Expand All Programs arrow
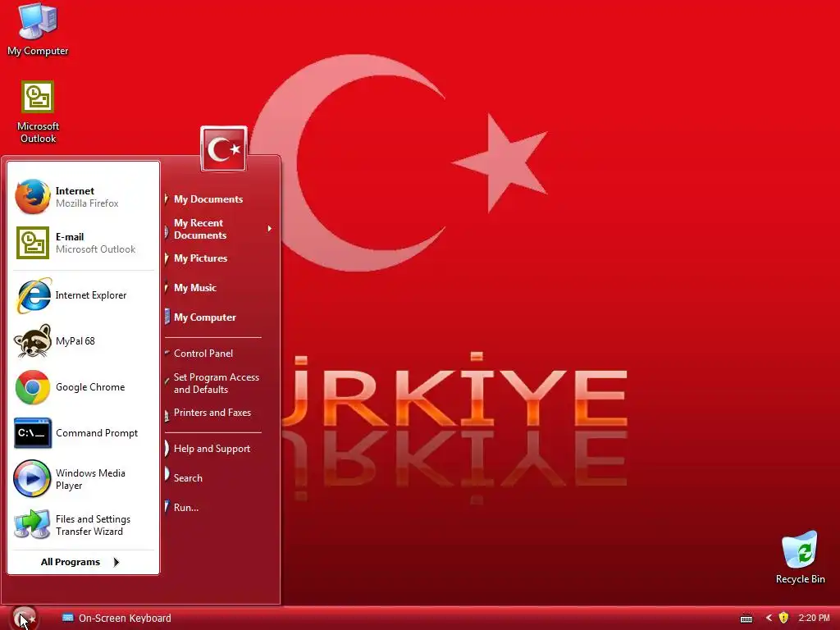840x630 pixels. pyautogui.click(x=116, y=562)
